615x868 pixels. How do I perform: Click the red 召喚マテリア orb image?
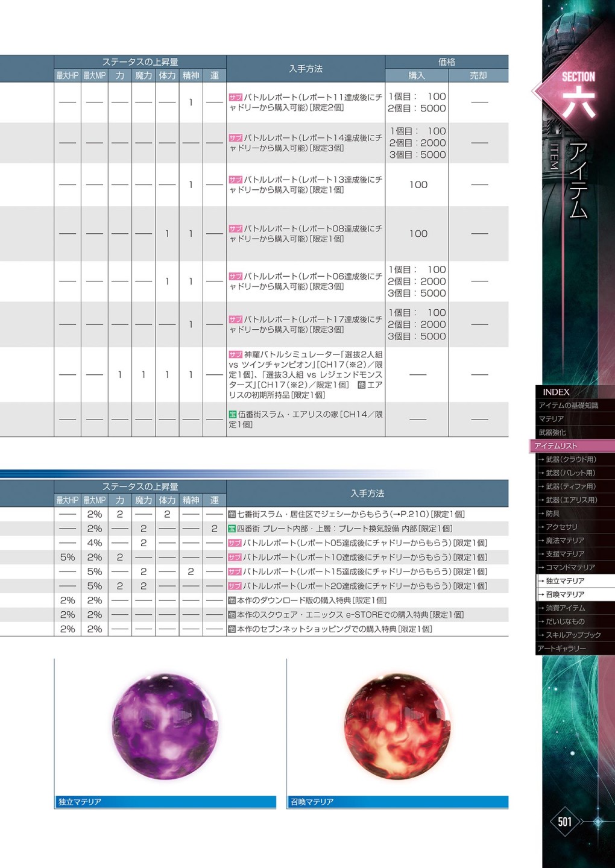point(397,726)
